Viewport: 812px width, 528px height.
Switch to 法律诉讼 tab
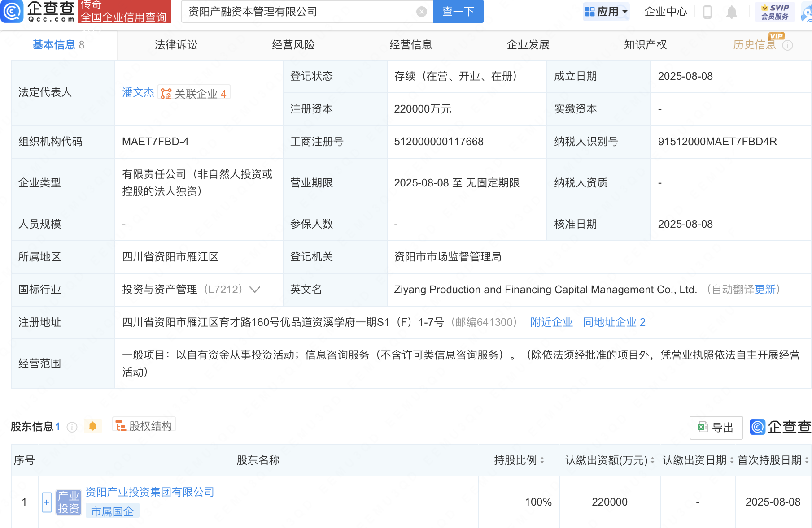click(x=176, y=45)
